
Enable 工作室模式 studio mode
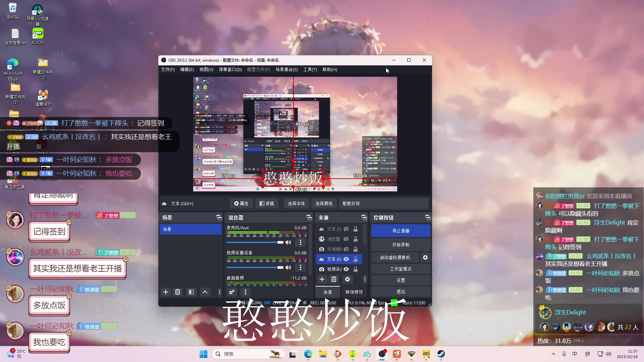(401, 269)
